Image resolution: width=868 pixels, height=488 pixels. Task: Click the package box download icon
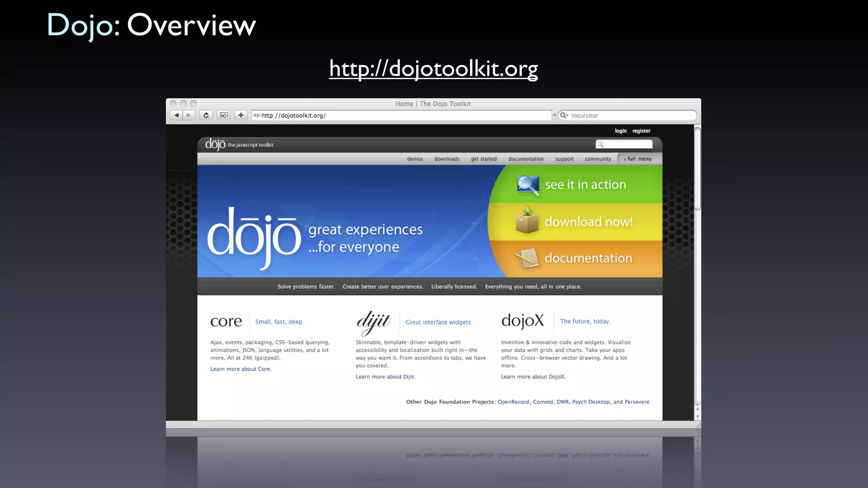(x=527, y=220)
